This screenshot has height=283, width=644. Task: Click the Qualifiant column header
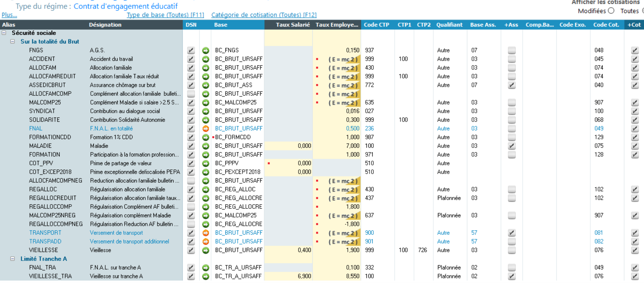point(450,25)
